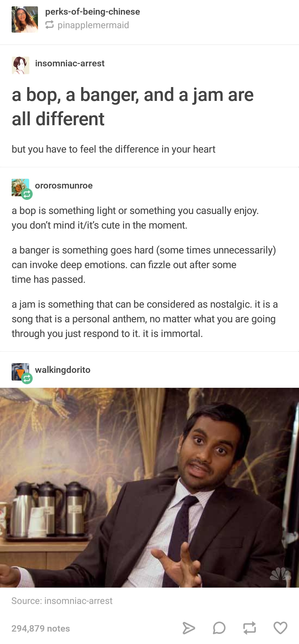Visit ororosmunroe username link
This screenshot has height=644, width=299.
click(64, 185)
